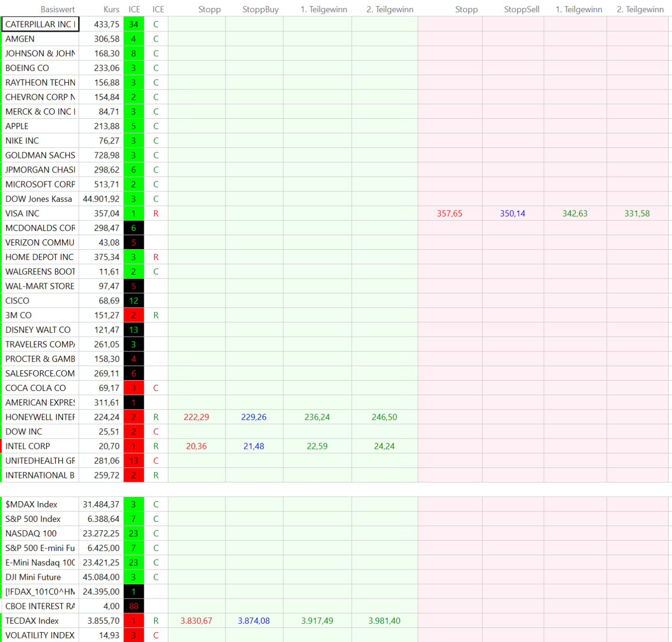Select the NASDAQ 100 row name

point(31,534)
